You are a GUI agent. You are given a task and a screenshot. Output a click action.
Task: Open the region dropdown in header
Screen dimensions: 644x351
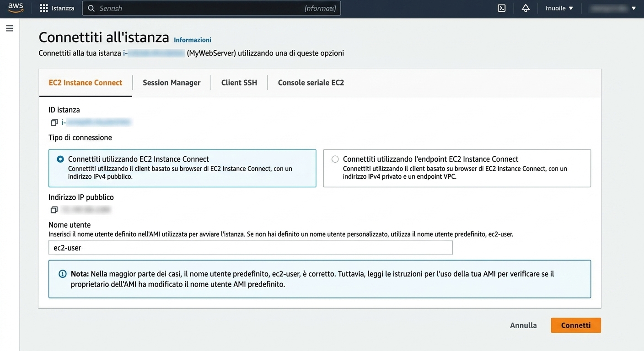click(x=559, y=8)
